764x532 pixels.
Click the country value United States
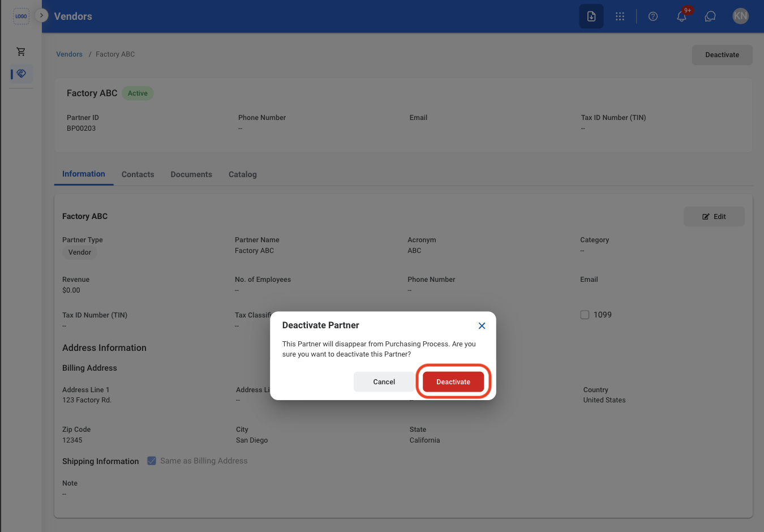click(x=604, y=400)
